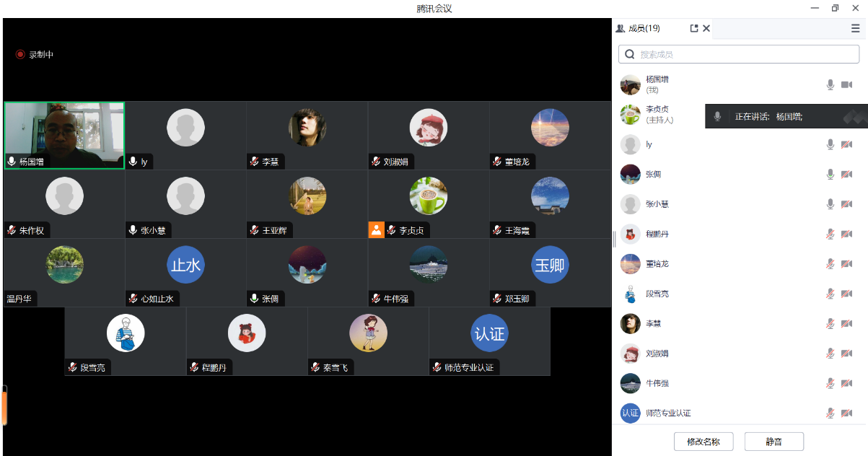
Task: Toggle microphone for 杨国增 in member list
Action: point(830,84)
